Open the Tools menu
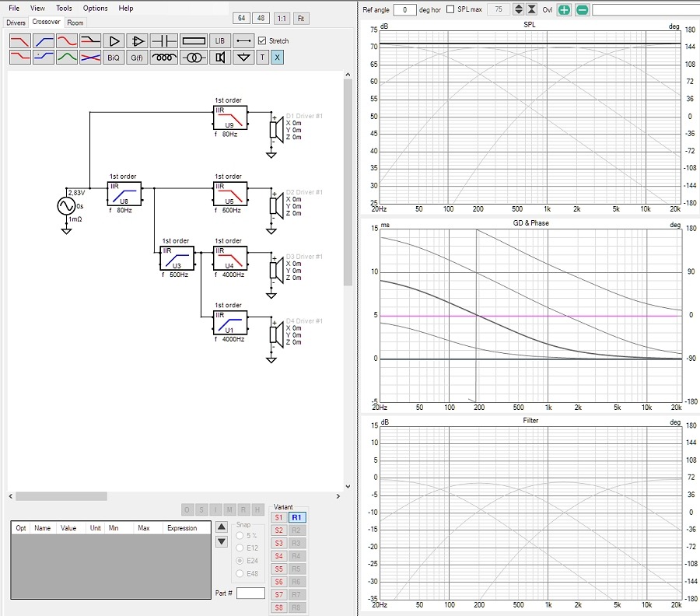 64,8
